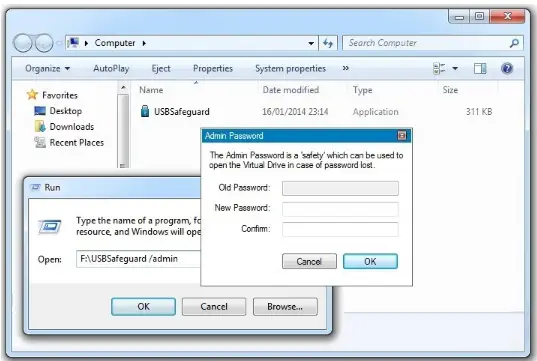
Task: Click the New Password field
Action: (x=340, y=209)
